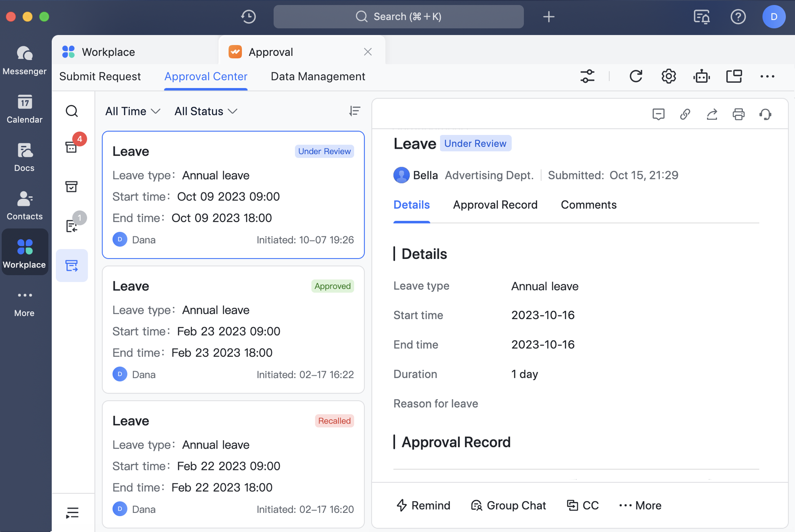Screen dimensions: 795x532
Task: Select the approved Leave request from Feb 23
Action: click(233, 329)
